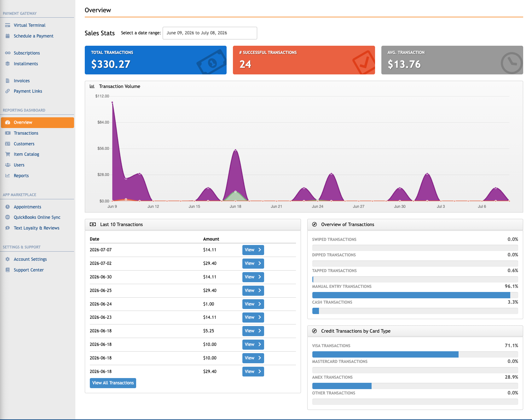Click the Jun 9 peak point on chart
Screen dimensions: 532x420
point(112,102)
